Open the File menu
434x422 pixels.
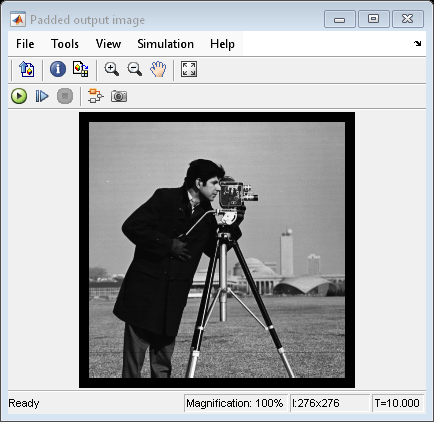[25, 44]
